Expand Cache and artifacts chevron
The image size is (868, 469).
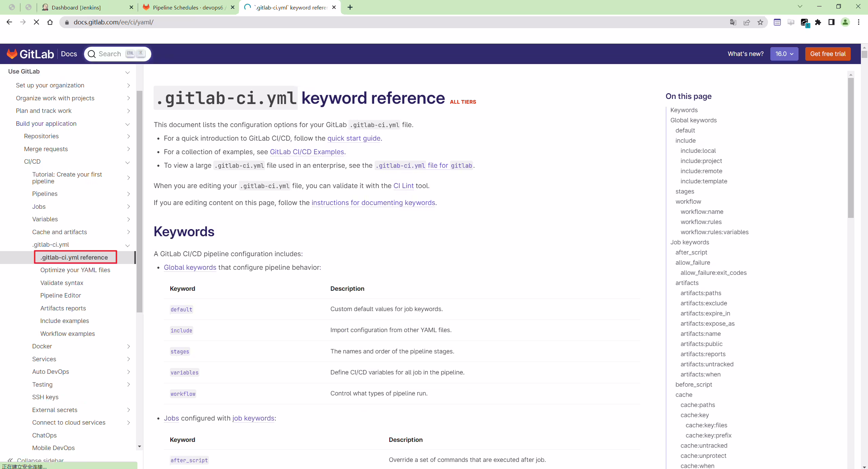[129, 232]
